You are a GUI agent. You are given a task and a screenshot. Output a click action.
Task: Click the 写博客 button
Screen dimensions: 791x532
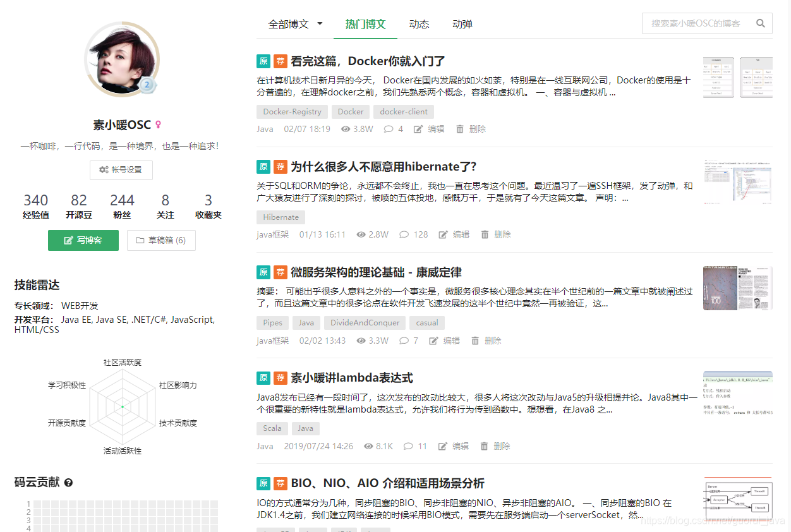pos(83,240)
